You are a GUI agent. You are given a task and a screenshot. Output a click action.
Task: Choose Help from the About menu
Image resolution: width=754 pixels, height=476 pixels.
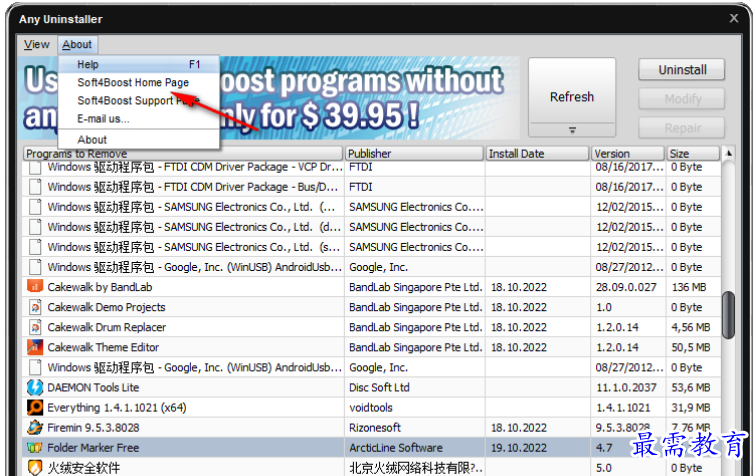tap(138, 64)
